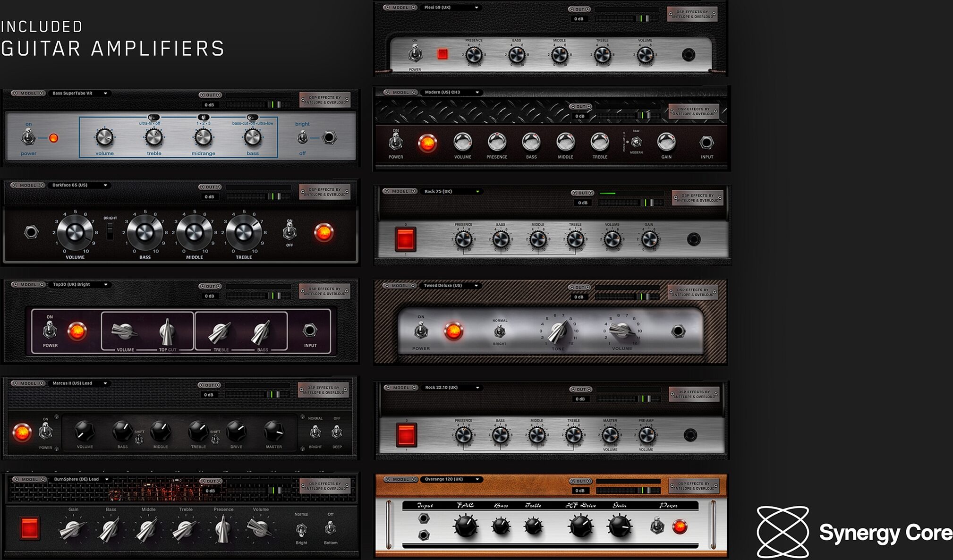Toggle the Darkface 65 BRIGHT switch
Screen dimensions: 953x560
(x=110, y=231)
